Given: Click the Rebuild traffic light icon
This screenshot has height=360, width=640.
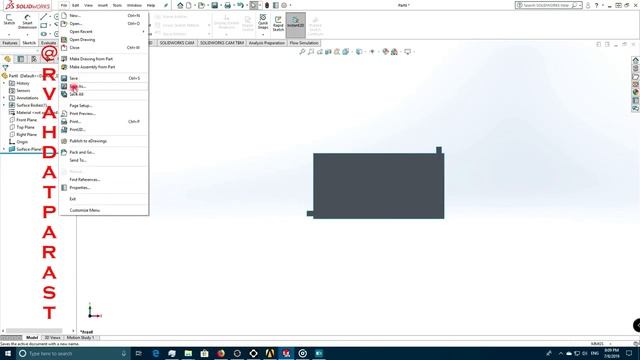Looking at the screenshot, I should pyautogui.click(x=267, y=5).
